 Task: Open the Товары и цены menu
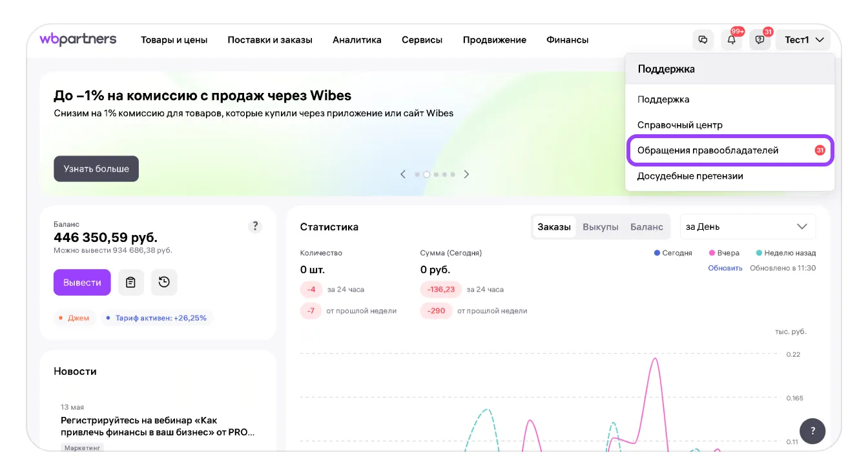[174, 40]
